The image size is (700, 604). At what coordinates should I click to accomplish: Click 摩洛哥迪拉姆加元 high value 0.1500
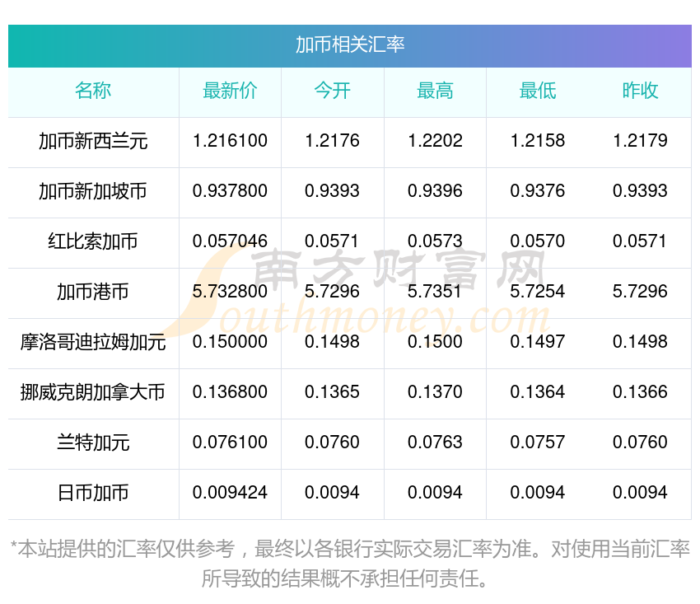(x=435, y=342)
